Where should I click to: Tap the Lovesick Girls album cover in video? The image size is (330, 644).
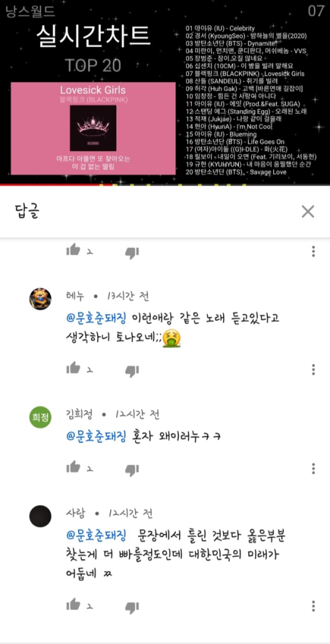93,128
